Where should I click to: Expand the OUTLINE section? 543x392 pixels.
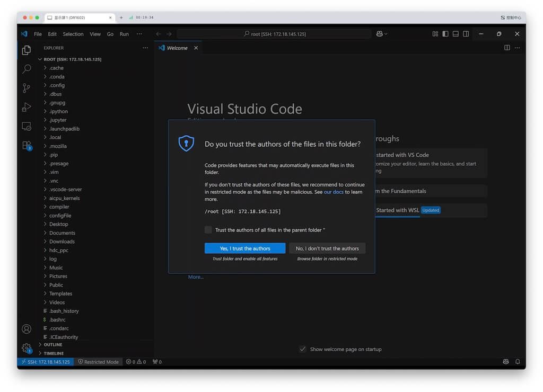click(x=52, y=345)
